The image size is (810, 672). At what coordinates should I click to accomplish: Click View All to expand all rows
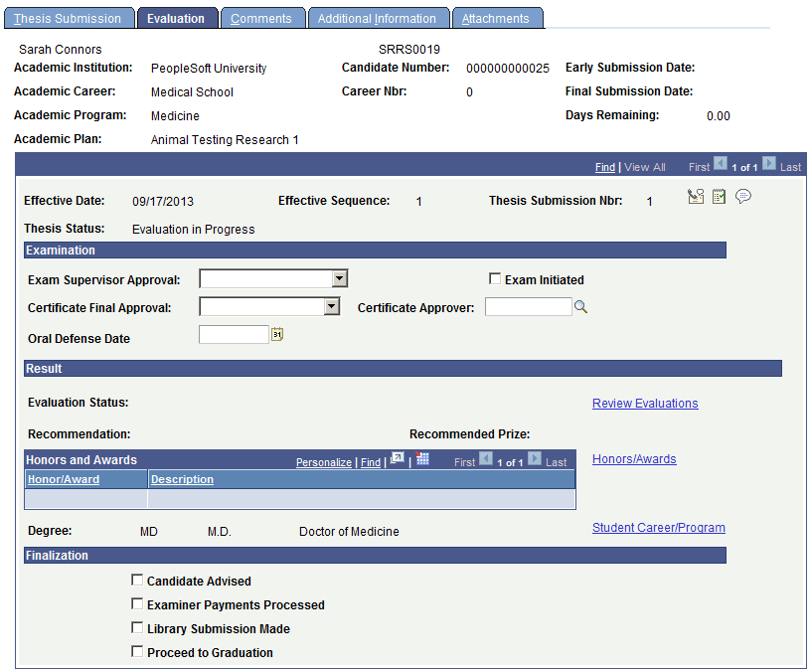point(645,166)
